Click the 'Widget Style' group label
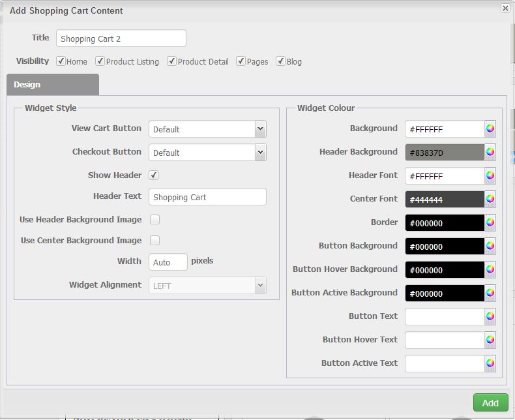The width and height of the screenshot is (515, 420). (51, 108)
